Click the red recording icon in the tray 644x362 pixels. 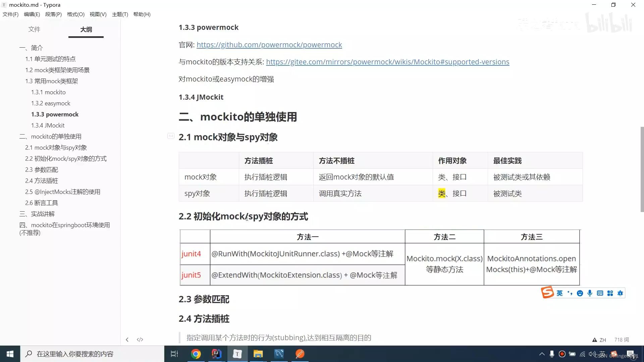(562, 354)
